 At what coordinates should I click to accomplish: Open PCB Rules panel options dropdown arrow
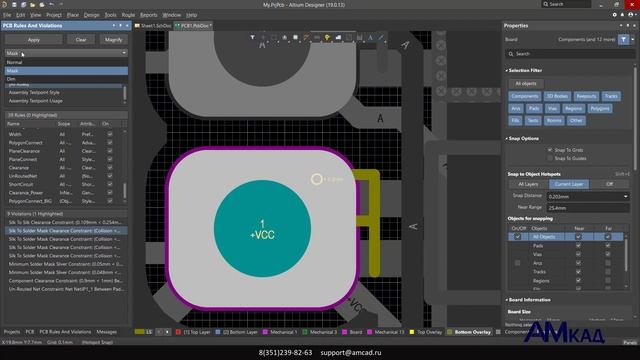[114, 26]
